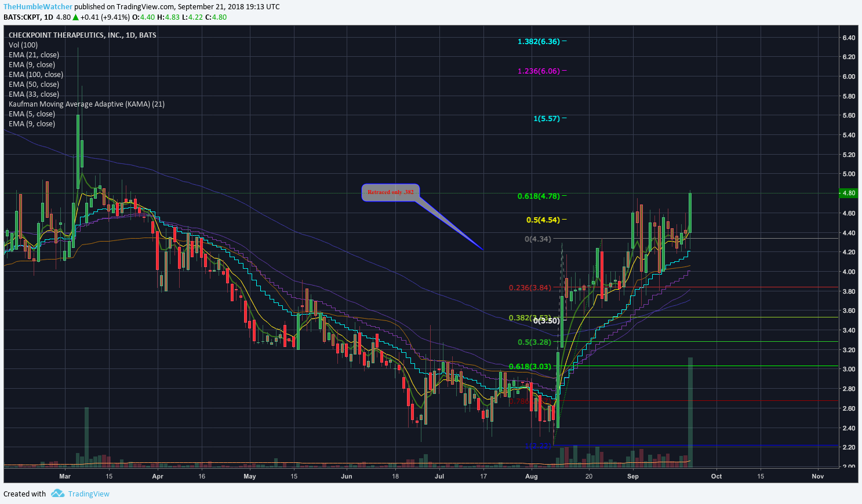Open TheHumbleWatcher author profile link
862x504 pixels.
(x=38, y=7)
